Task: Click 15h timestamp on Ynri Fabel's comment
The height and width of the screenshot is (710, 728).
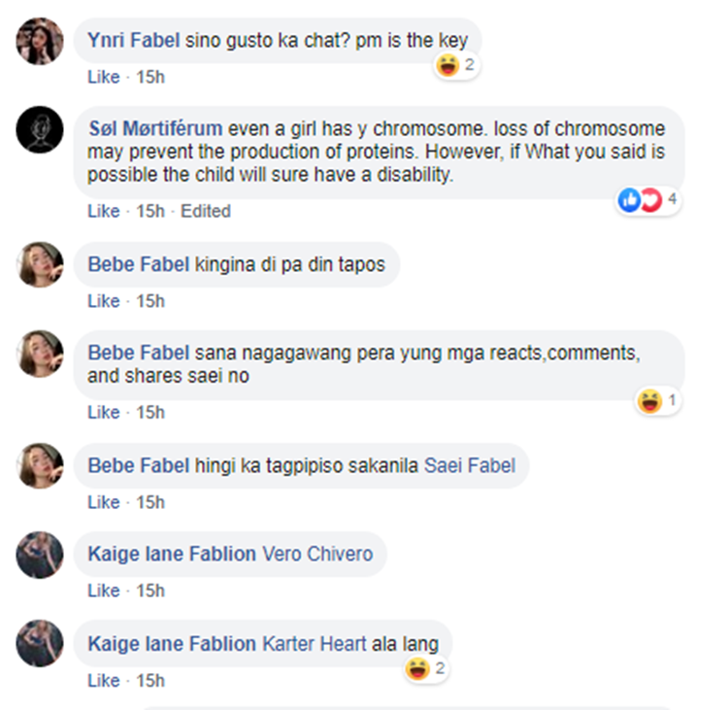Action: tap(150, 77)
